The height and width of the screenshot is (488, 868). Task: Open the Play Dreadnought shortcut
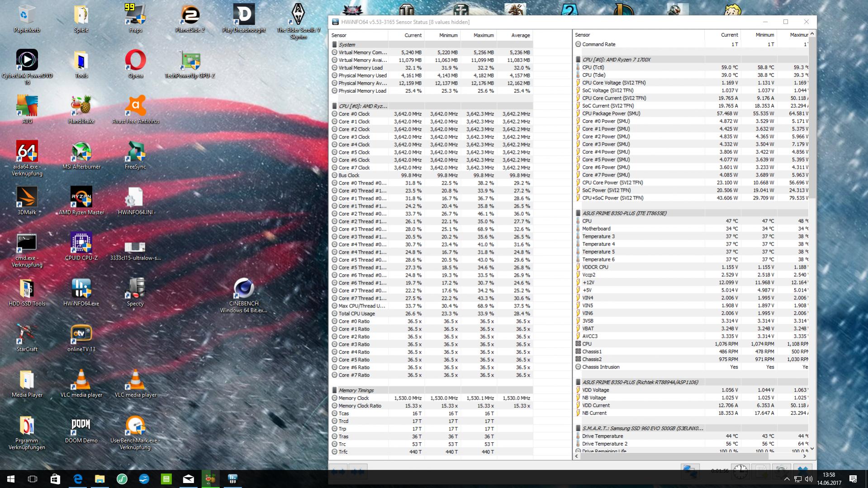[x=244, y=19]
